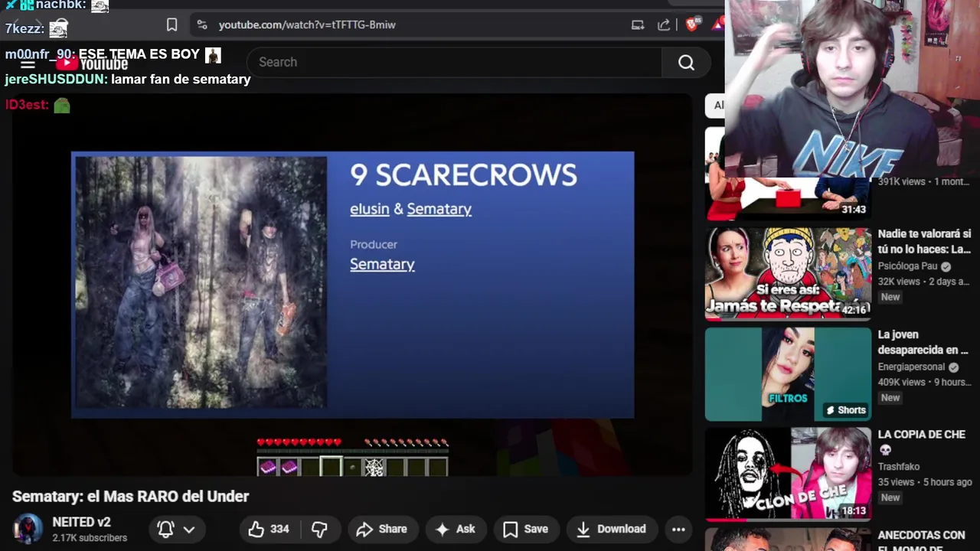Screen dimensions: 980x551
Task: Open the three-dot more actions menu
Action: [678, 529]
